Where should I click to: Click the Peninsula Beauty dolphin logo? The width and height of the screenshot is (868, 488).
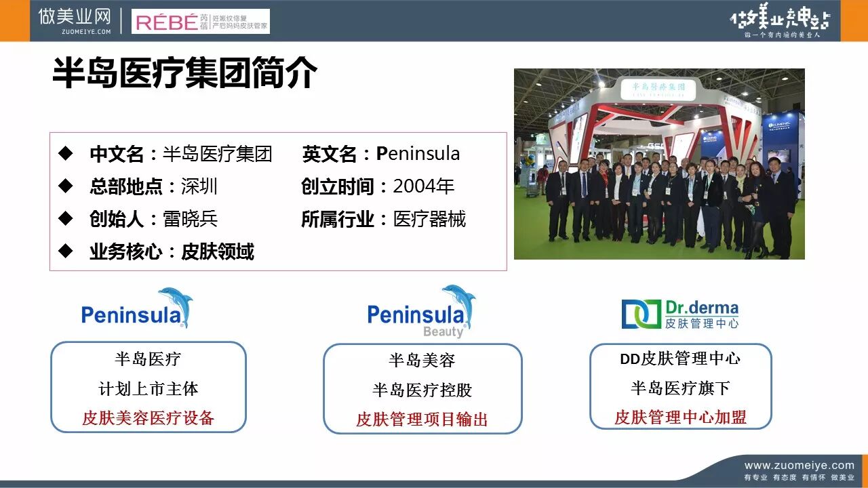(421, 311)
